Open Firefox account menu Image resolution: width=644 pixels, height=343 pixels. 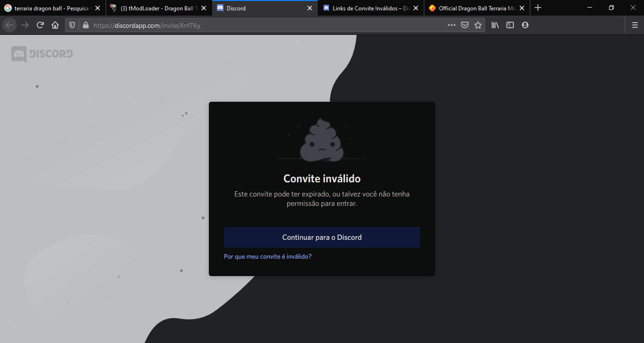click(525, 25)
